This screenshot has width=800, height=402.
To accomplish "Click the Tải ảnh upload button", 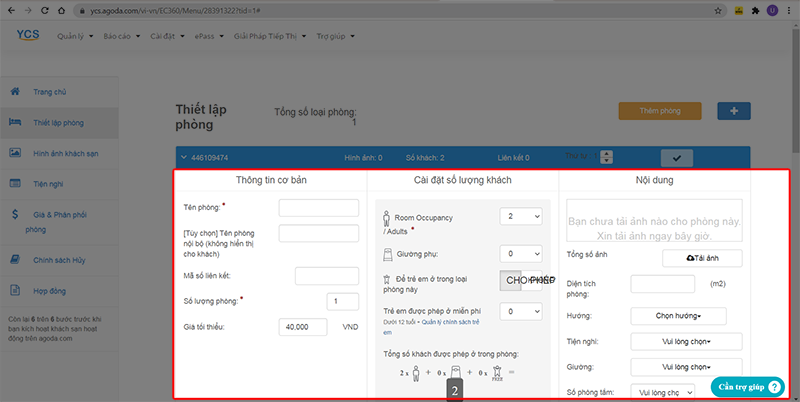I will coord(702,258).
